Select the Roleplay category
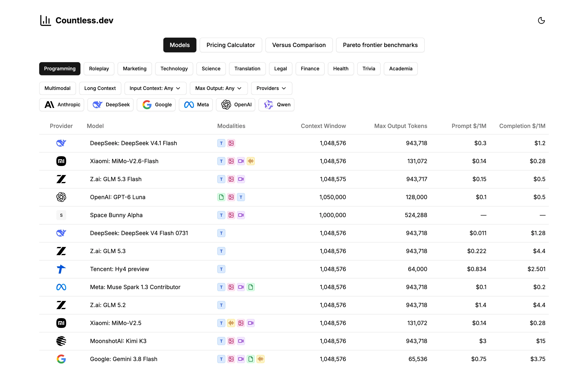The height and width of the screenshot is (368, 588). coord(99,69)
